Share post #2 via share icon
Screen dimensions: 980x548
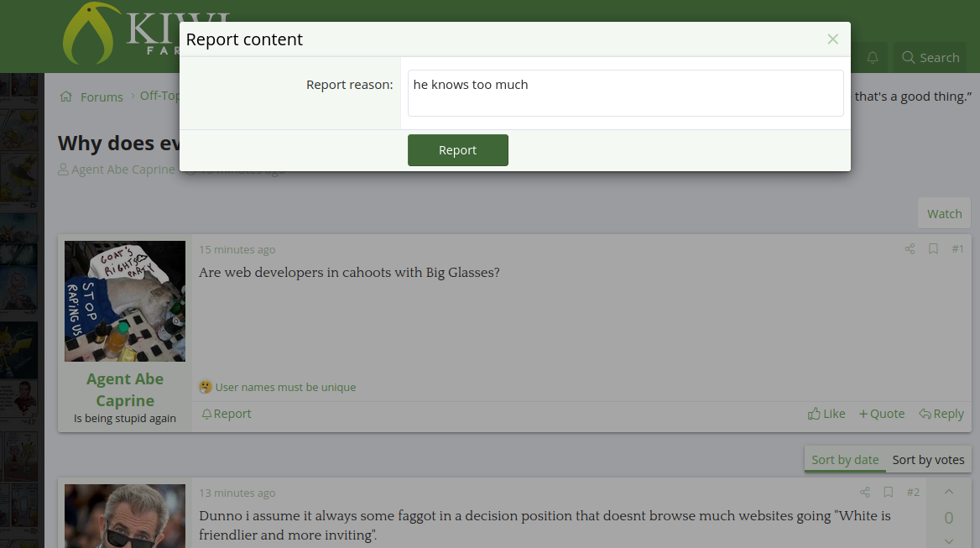tap(864, 493)
